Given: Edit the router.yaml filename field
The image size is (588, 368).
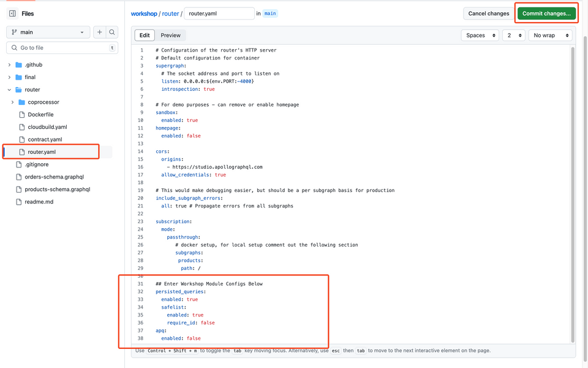Looking at the screenshot, I should coord(219,13).
